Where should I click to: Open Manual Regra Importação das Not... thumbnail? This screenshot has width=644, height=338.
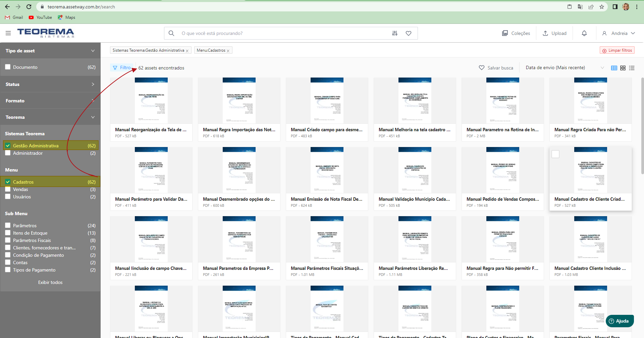239,101
